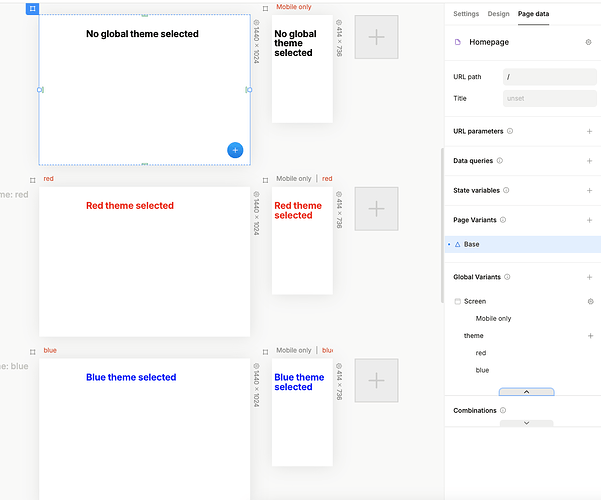Select the red theme variant
This screenshot has height=500, width=601.
pyautogui.click(x=481, y=353)
